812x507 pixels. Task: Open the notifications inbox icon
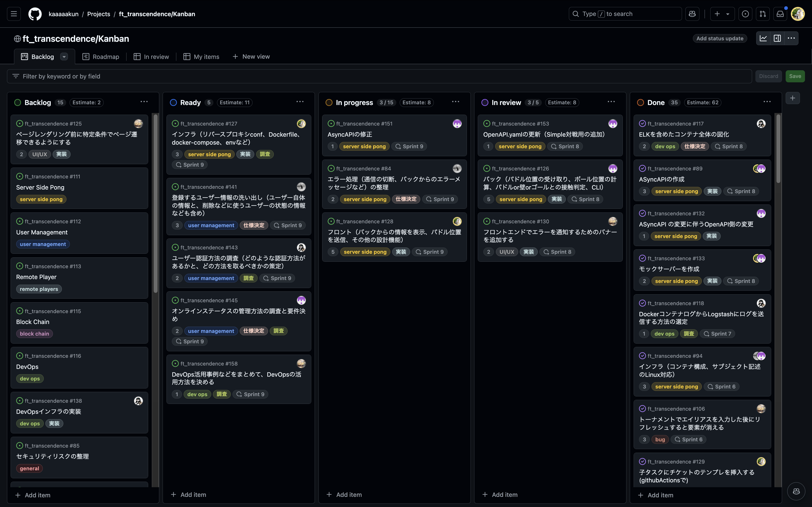pos(780,14)
